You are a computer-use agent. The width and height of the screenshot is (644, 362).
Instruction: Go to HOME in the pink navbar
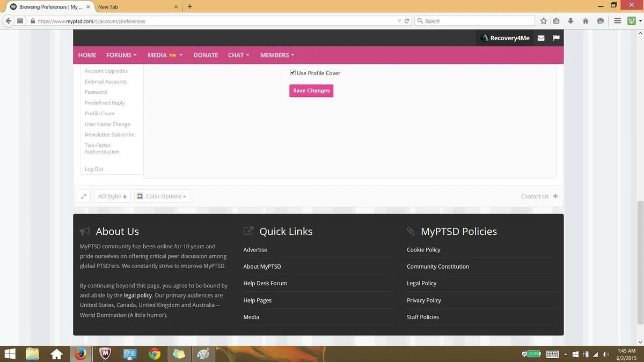pyautogui.click(x=87, y=55)
